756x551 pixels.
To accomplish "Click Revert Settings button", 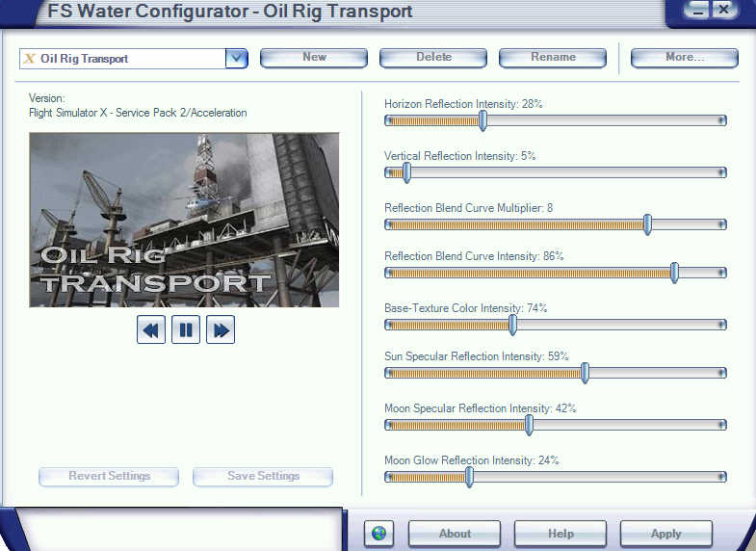I will click(x=109, y=476).
